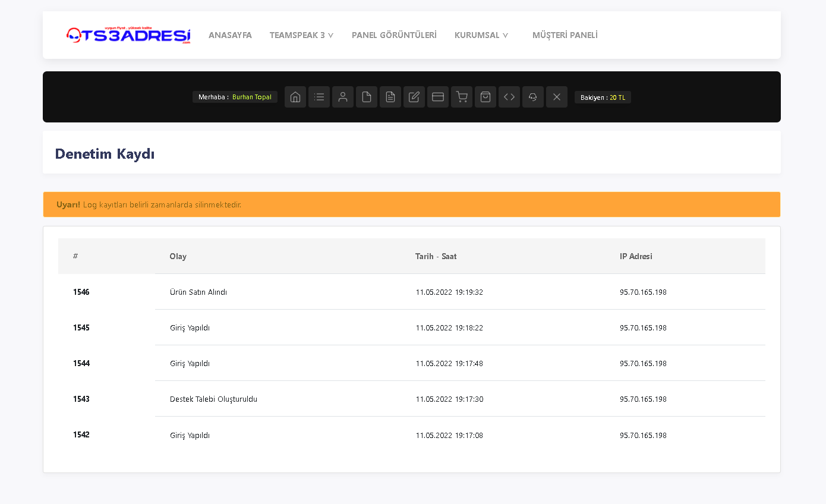Image resolution: width=826 pixels, height=504 pixels.
Task: Open MÜŞTERİ PANELİ menu item
Action: pyautogui.click(x=565, y=35)
